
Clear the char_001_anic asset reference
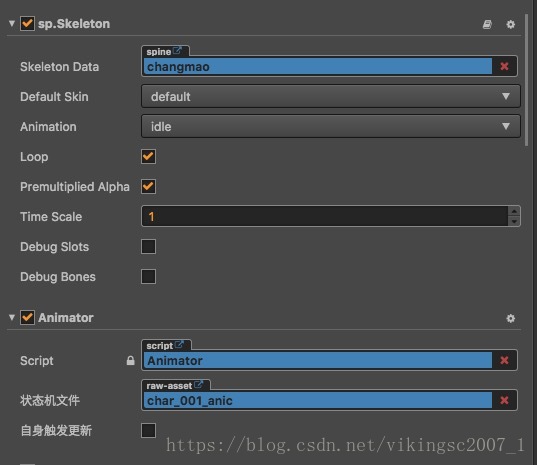pyautogui.click(x=504, y=400)
